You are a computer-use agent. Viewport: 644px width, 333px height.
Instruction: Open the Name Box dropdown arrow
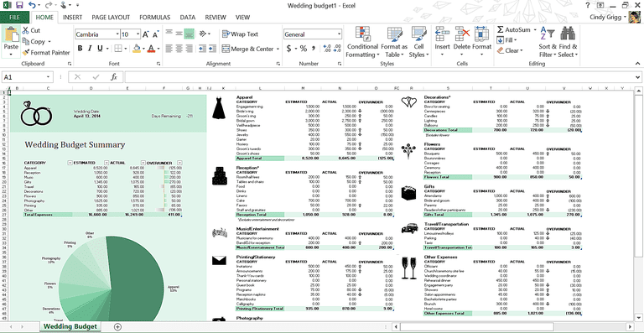(x=48, y=77)
